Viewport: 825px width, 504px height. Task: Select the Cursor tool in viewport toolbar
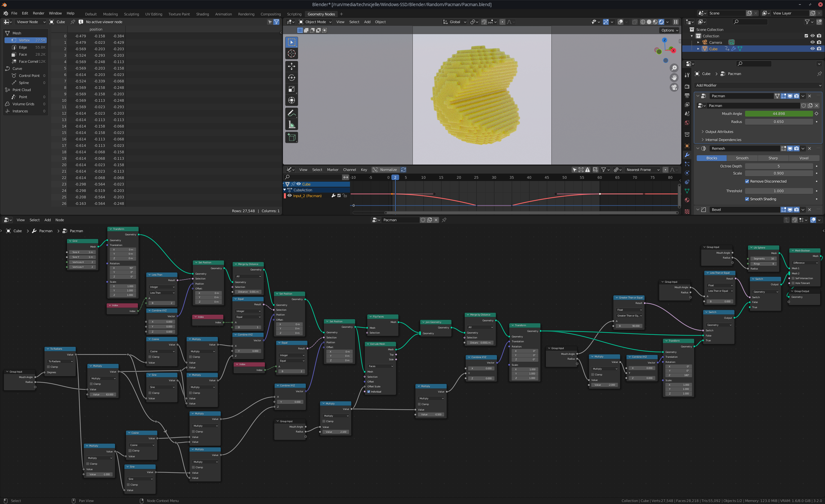click(x=291, y=53)
